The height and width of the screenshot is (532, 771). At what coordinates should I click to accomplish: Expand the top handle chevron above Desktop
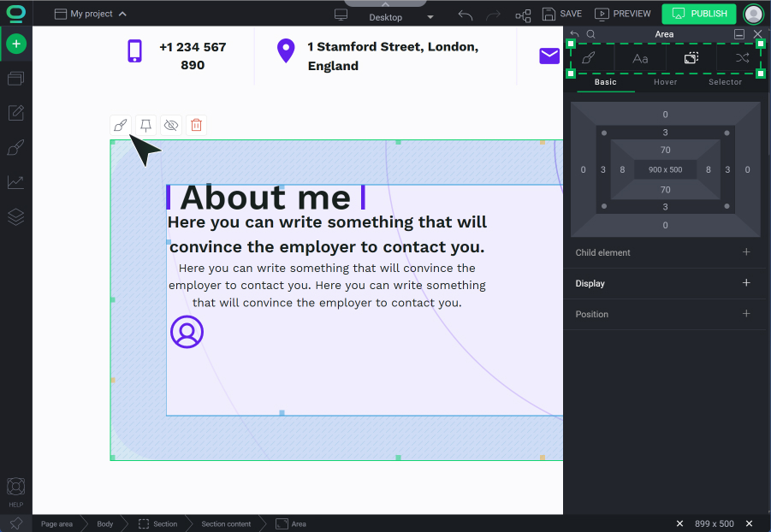click(385, 4)
